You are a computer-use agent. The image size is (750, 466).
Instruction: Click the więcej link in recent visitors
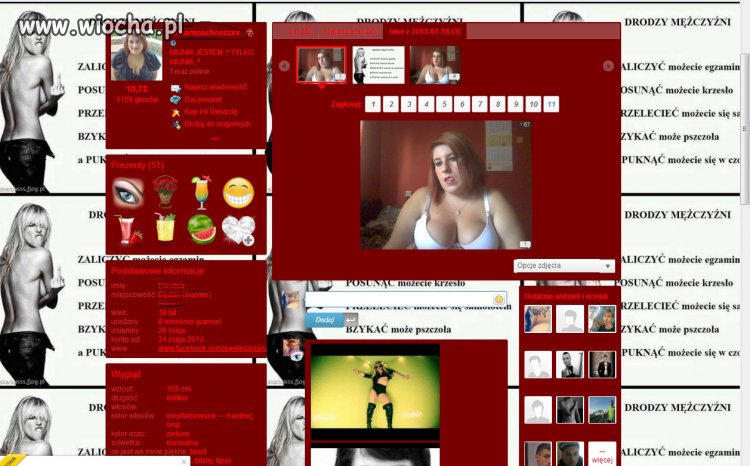tap(602, 455)
